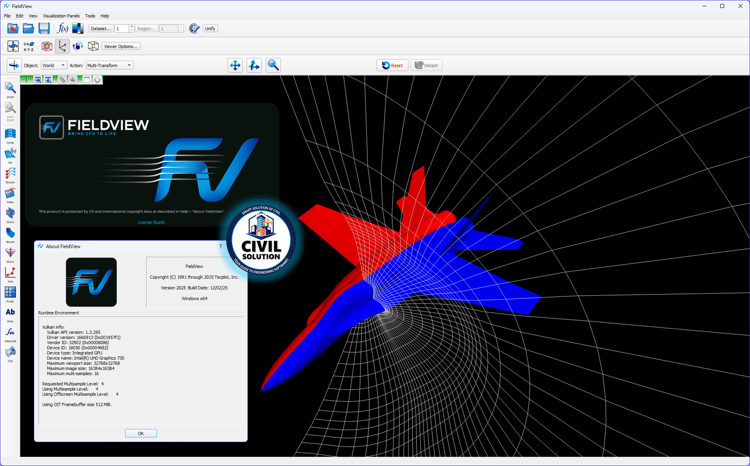Click the Detach button
The image size is (750, 466).
point(426,66)
